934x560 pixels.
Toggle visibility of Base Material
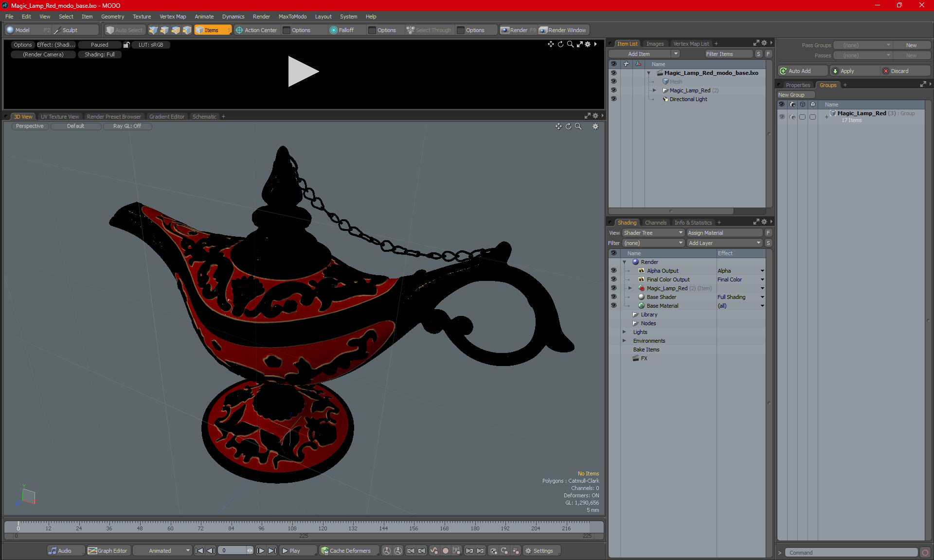[x=613, y=306]
